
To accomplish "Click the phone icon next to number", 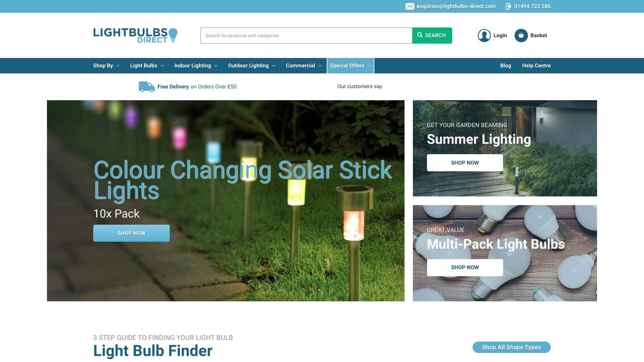I will (x=508, y=6).
